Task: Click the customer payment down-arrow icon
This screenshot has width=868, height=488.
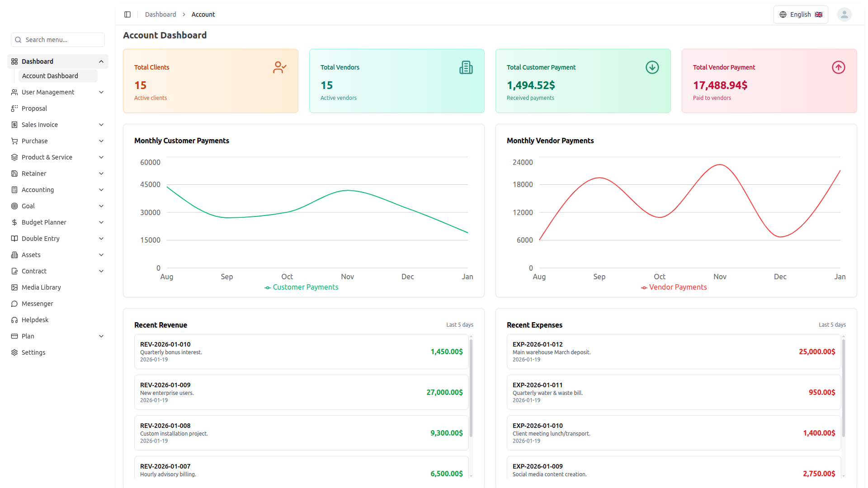Action: [652, 67]
